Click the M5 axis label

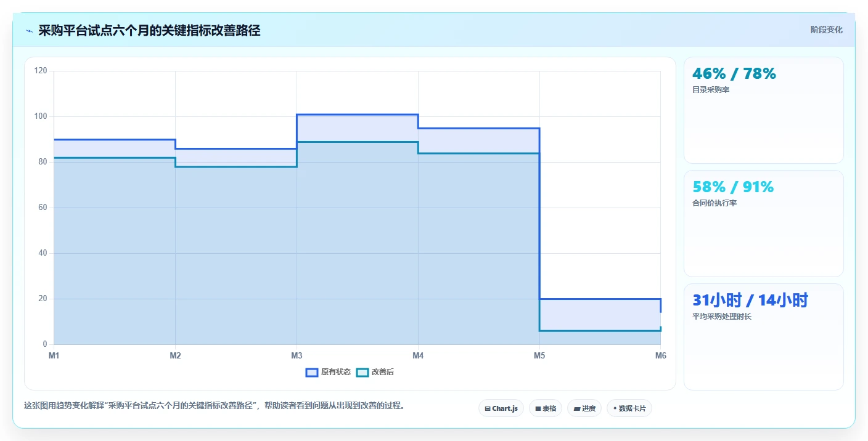(539, 355)
